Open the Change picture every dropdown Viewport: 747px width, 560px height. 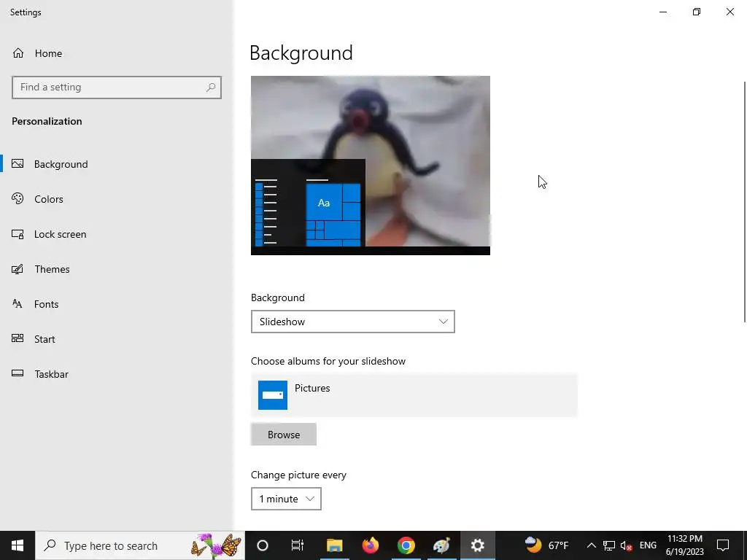[286, 499]
